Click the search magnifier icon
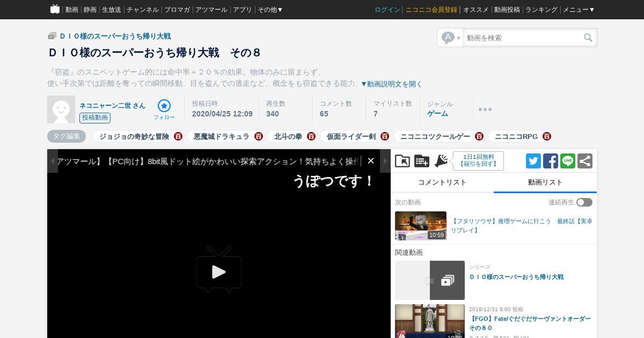 [x=588, y=38]
